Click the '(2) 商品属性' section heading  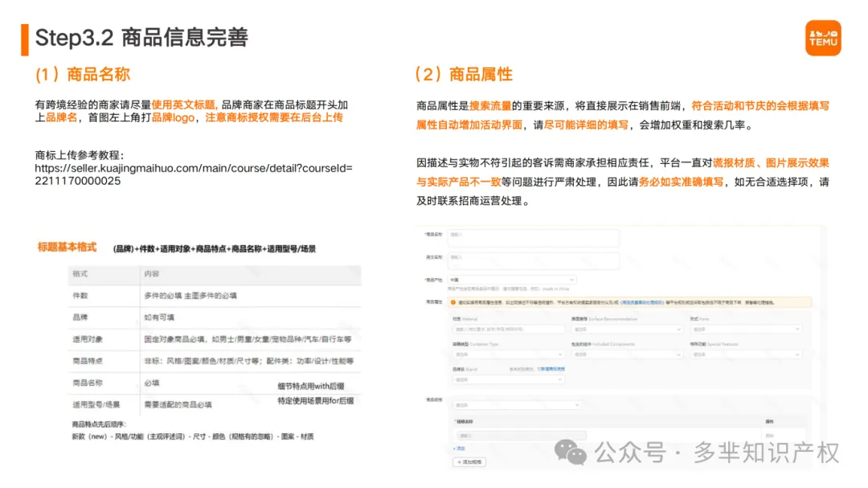coord(464,74)
